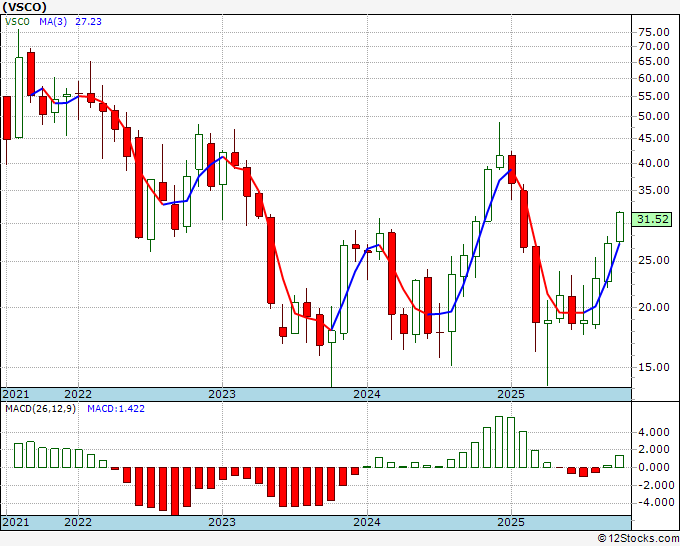Select the 0.000 MACD axis label
Screen dimensions: 680x546
pyautogui.click(x=654, y=467)
